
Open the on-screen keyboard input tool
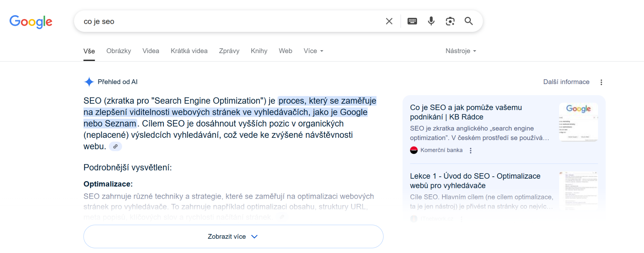[x=412, y=21]
